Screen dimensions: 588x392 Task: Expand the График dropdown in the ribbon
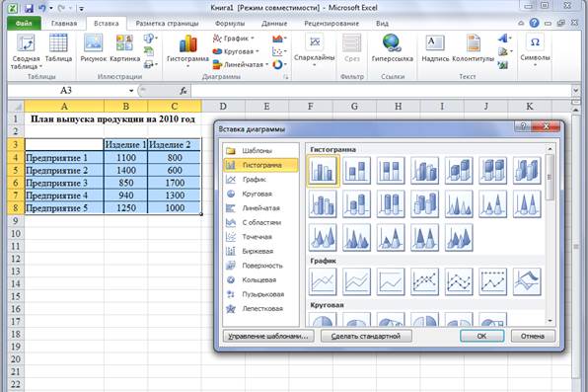pos(233,39)
